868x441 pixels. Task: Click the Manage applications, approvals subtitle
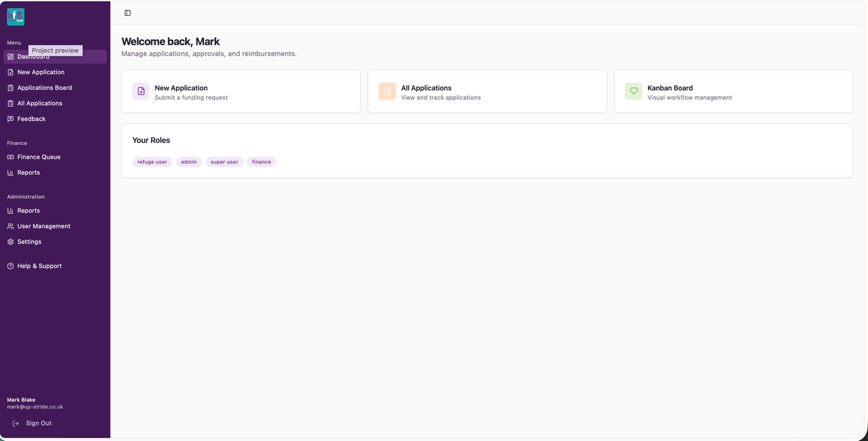tap(209, 54)
